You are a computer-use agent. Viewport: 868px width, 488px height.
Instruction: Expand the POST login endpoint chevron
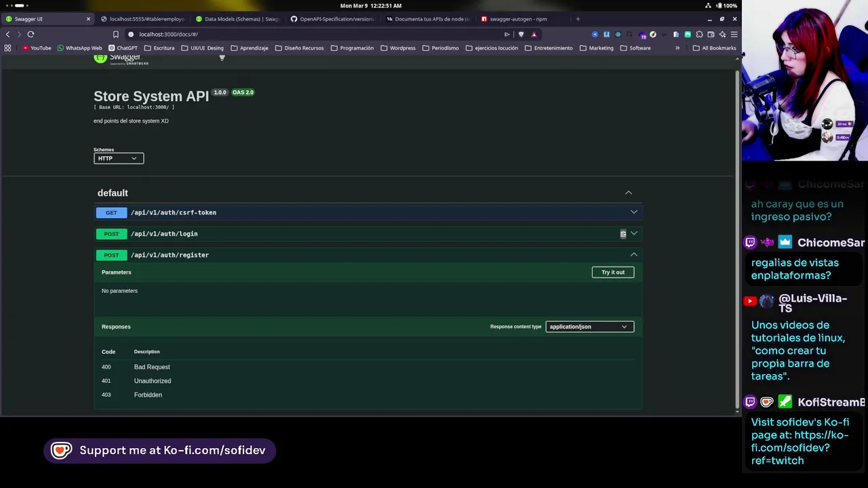(634, 234)
